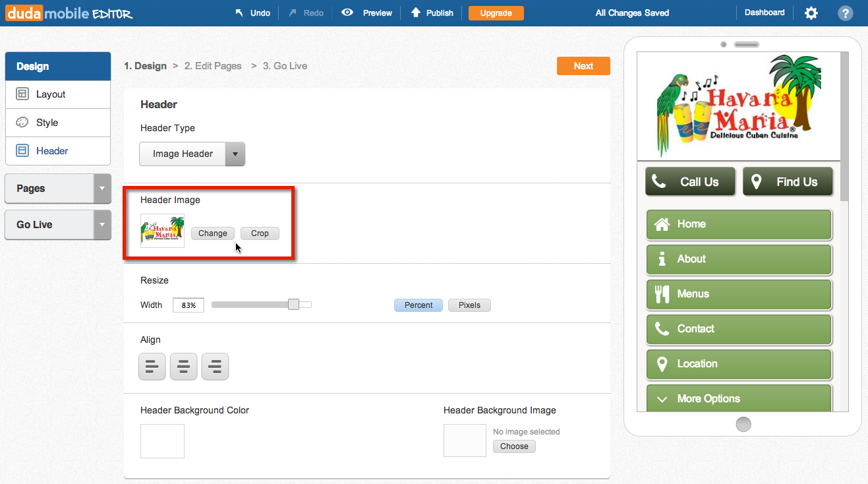Go to step 3. Go Live
The width and height of the screenshot is (868, 484).
pos(285,66)
